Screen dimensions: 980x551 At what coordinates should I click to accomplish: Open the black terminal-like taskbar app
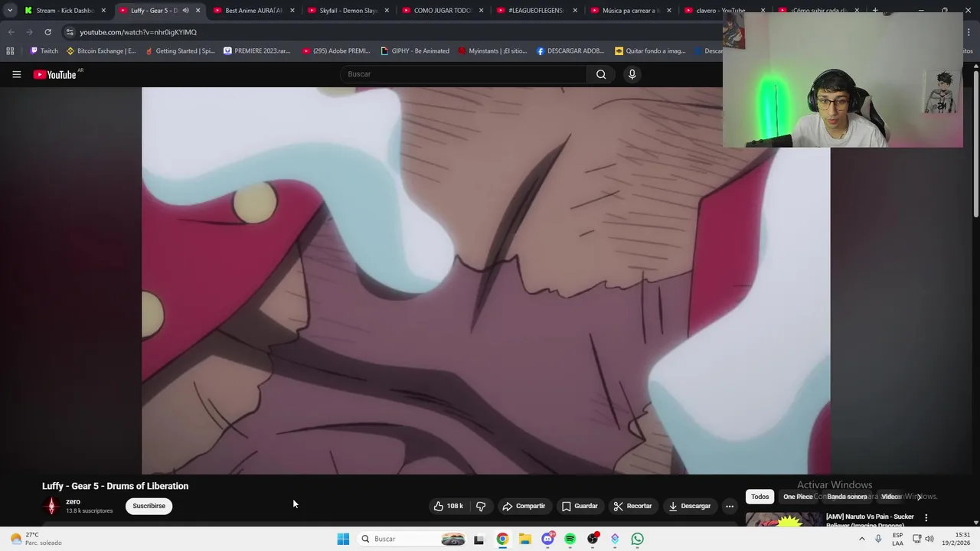(x=479, y=539)
